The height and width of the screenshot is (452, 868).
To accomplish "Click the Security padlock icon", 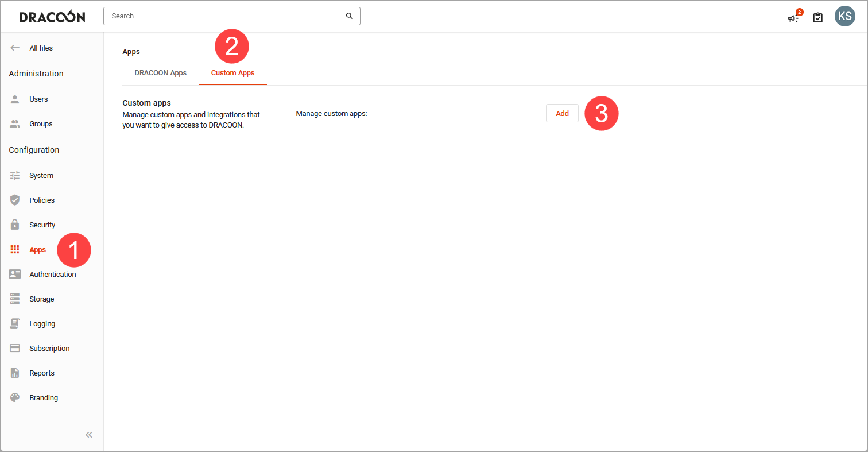I will (15, 225).
